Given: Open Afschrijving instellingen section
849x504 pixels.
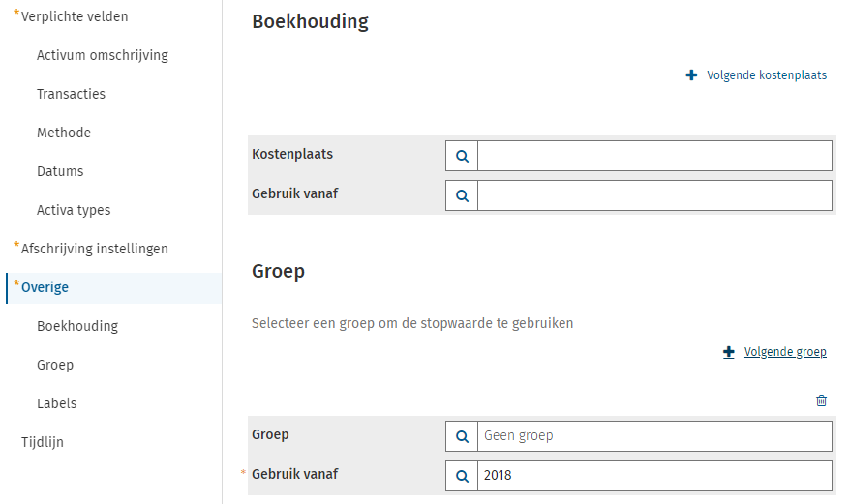Looking at the screenshot, I should (94, 249).
